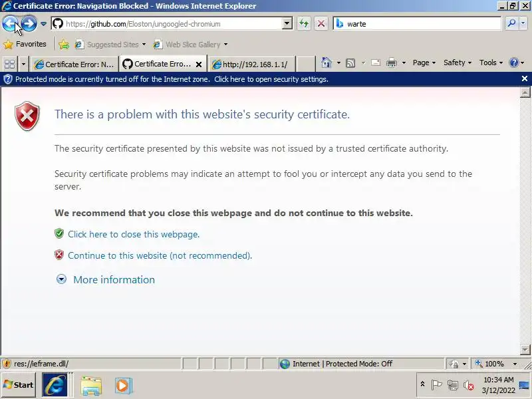The image size is (532, 399).
Task: Expand the address bar autocomplete dropdown
Action: 287,24
